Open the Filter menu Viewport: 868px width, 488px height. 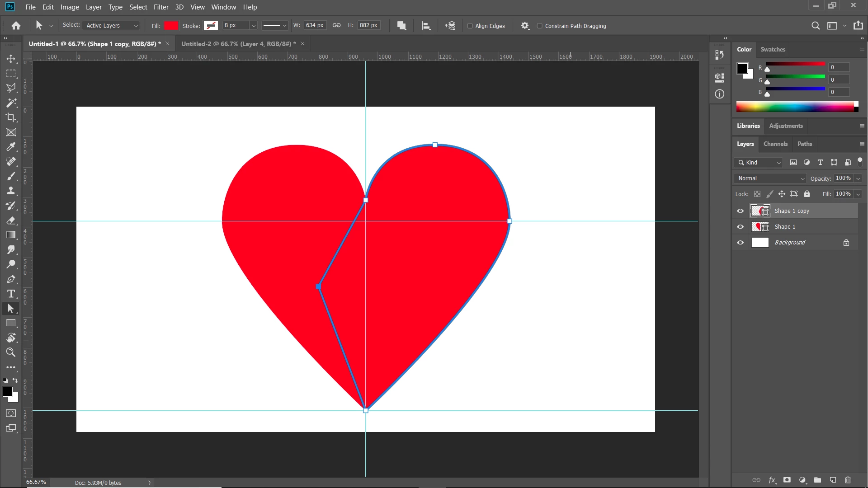point(160,7)
